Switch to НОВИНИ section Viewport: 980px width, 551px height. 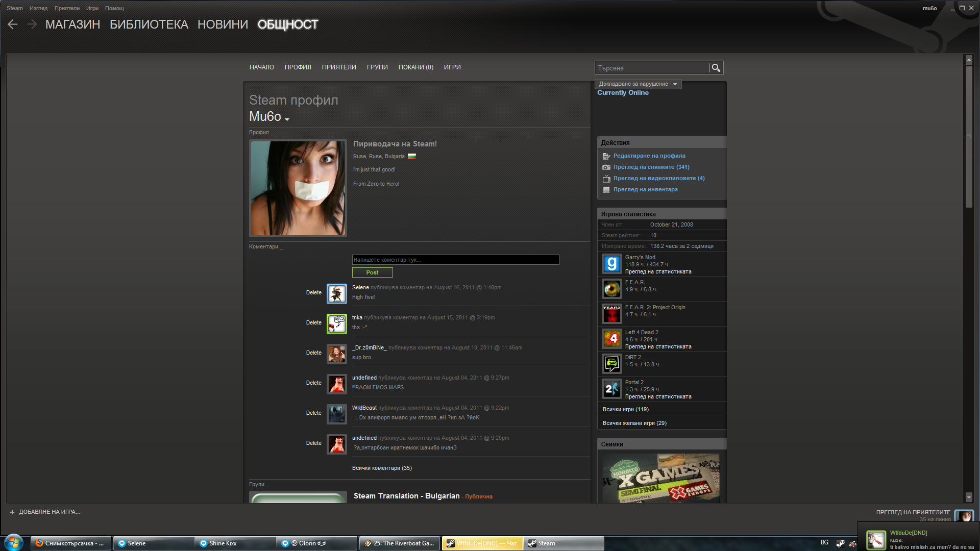(223, 24)
